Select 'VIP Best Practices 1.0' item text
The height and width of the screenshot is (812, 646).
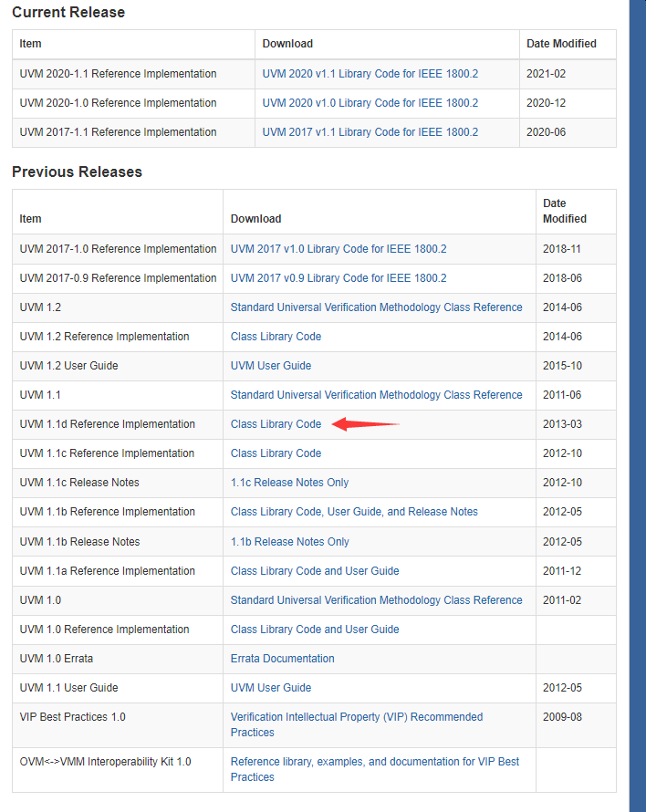[72, 717]
